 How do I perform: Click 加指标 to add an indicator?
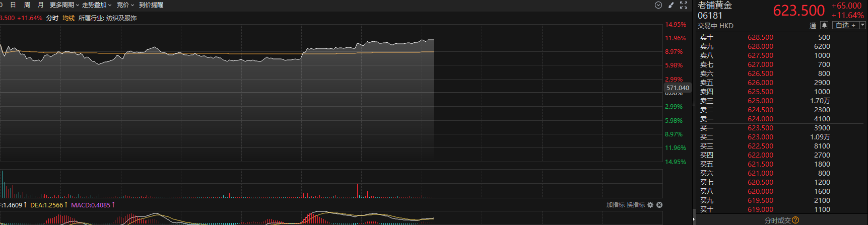615,205
